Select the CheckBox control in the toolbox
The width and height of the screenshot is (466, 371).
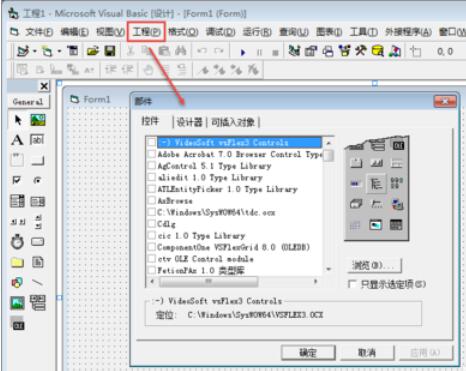tap(17, 180)
